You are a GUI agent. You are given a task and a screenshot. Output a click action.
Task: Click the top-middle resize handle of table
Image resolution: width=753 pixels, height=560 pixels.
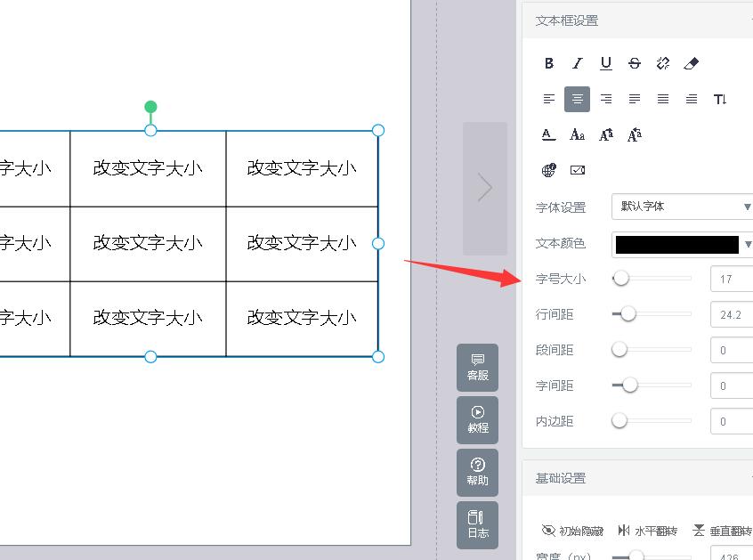point(150,130)
